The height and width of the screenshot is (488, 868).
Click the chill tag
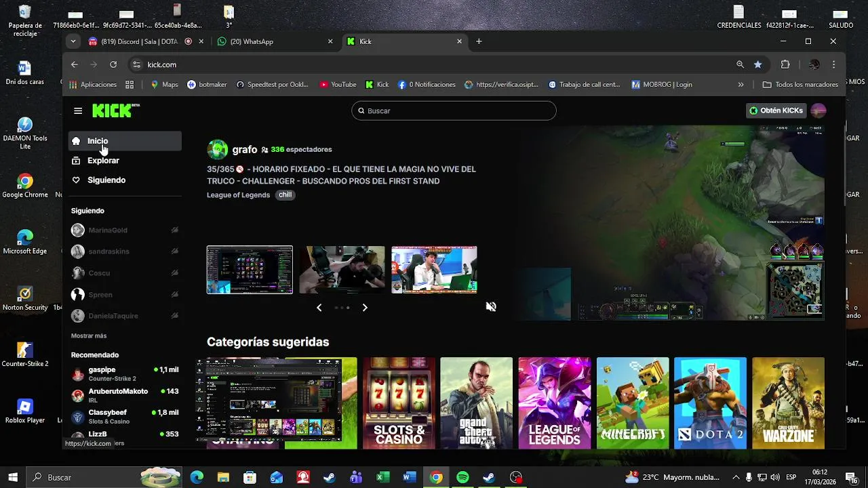[285, 195]
